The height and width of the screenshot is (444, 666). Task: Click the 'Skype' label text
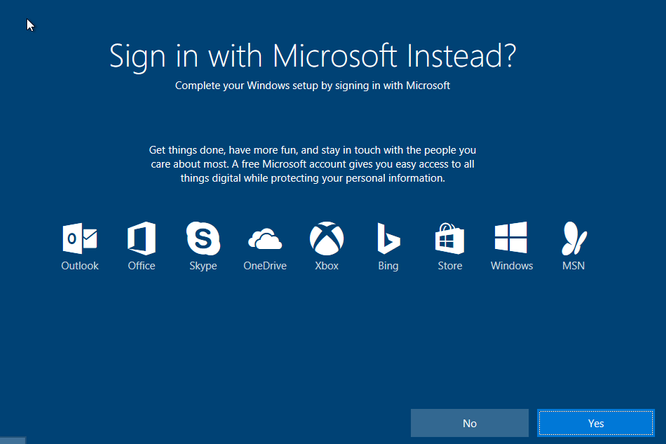pyautogui.click(x=203, y=266)
